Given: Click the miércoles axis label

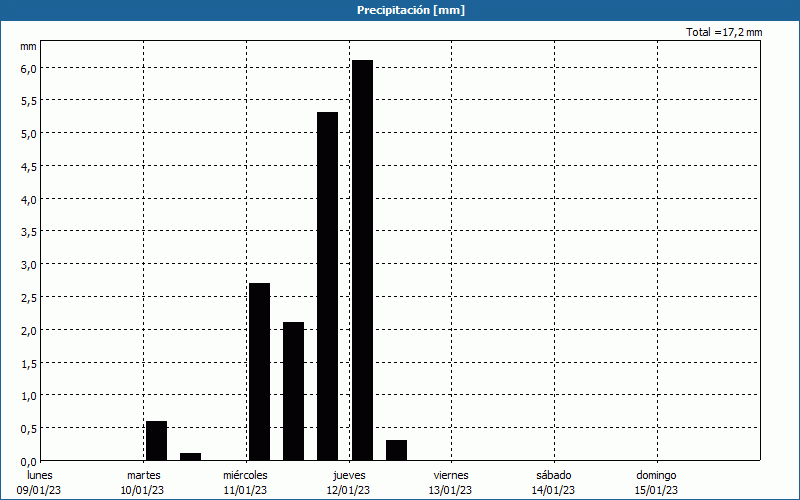Looking at the screenshot, I should (x=245, y=475).
